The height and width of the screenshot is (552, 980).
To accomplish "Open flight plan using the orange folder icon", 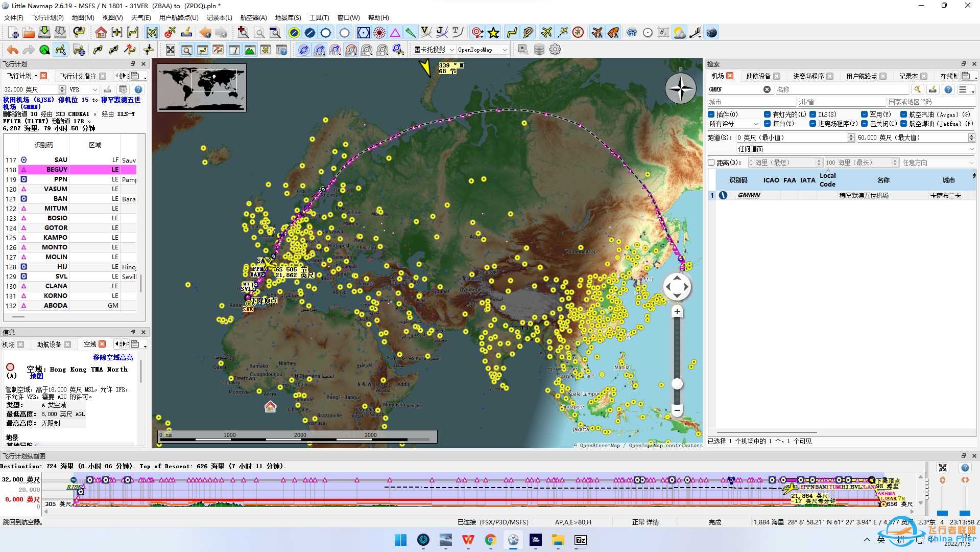I will [x=29, y=33].
